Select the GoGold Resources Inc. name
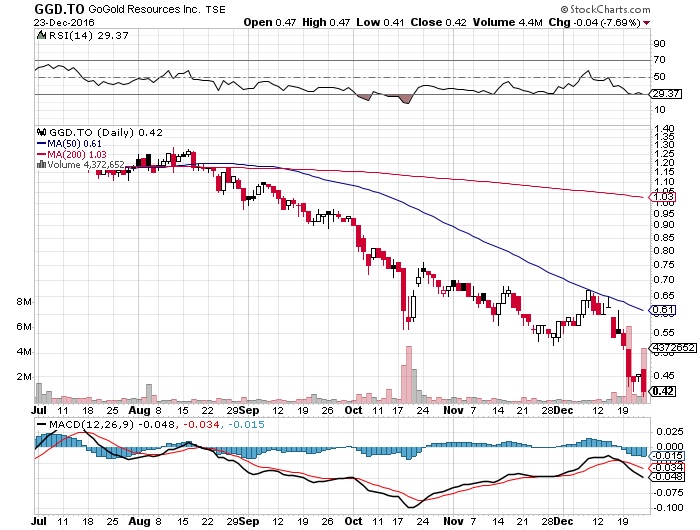This screenshot has height=530, width=700. click(x=144, y=9)
